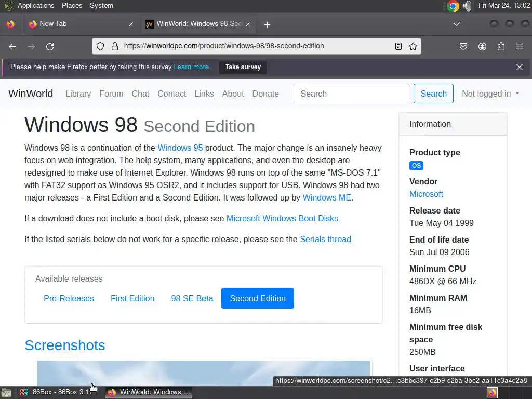Open the Library nav link
This screenshot has height=399, width=532.
78,94
